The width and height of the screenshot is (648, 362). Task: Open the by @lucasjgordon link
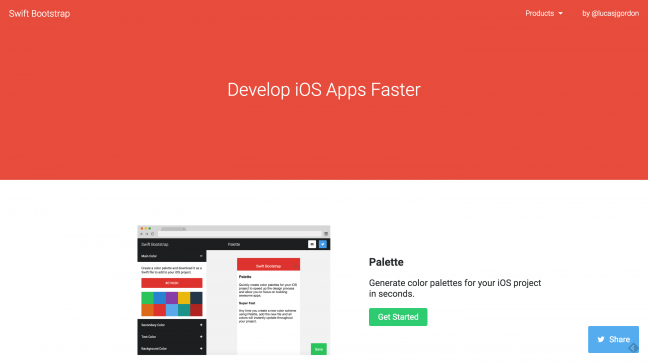[610, 14]
